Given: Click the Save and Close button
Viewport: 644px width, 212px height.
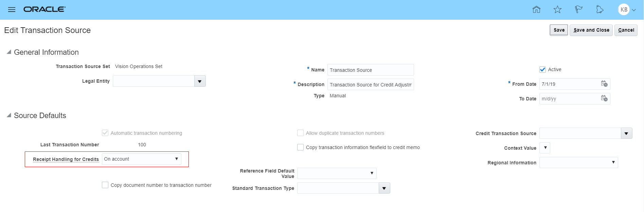Looking at the screenshot, I should point(591,30).
